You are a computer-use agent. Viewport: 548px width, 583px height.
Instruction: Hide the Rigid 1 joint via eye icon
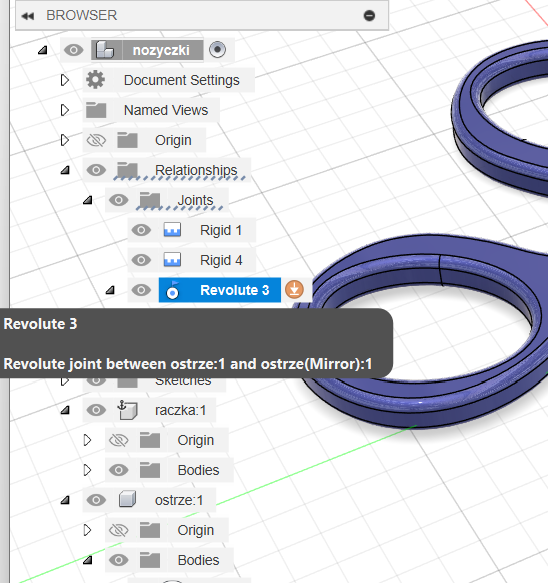141,230
